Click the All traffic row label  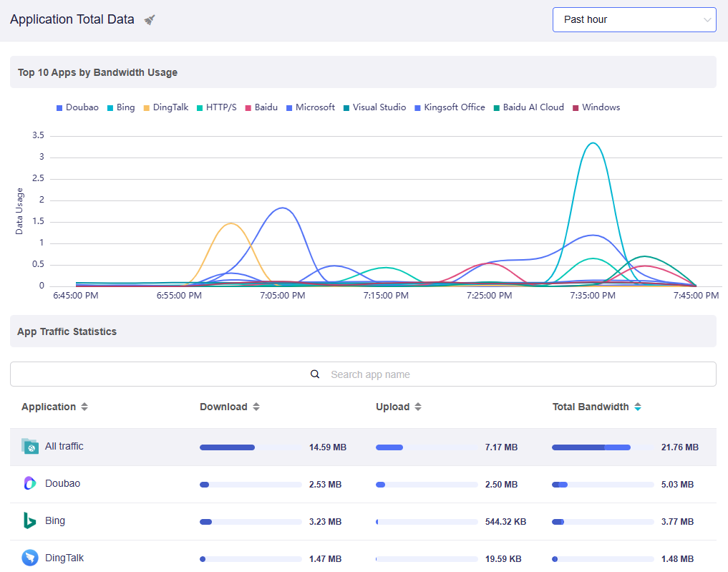(64, 447)
